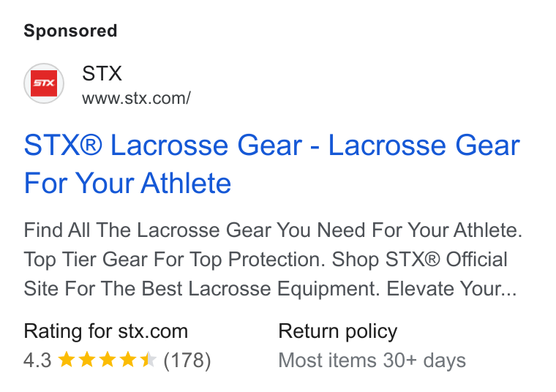Click the 'Top Tier Gear For Top Protection' text
Screen dimensions: 556x392
point(174,260)
